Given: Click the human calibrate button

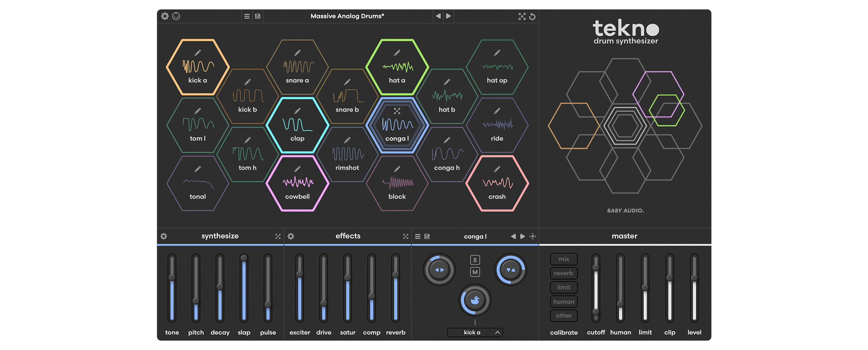Looking at the screenshot, I should [564, 302].
